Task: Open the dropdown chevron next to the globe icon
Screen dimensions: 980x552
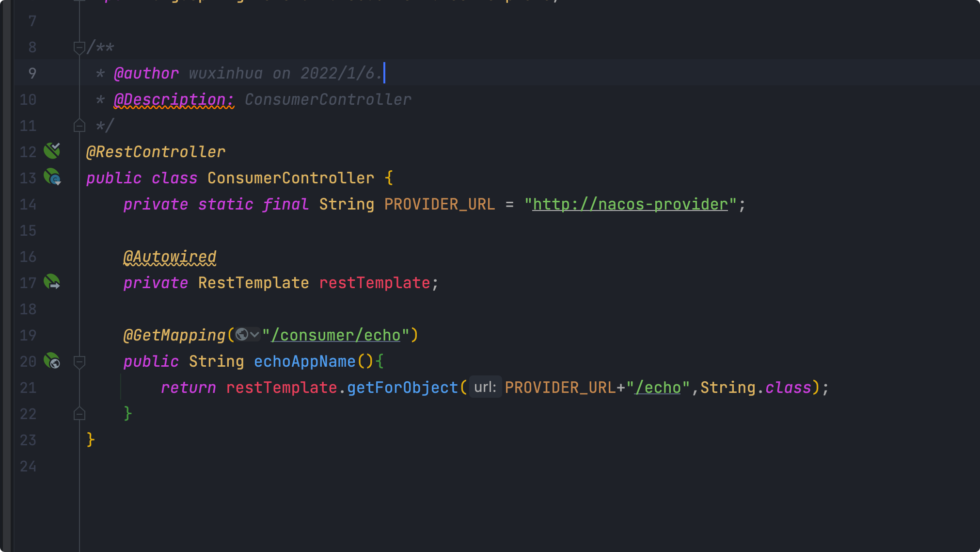Action: tap(254, 335)
